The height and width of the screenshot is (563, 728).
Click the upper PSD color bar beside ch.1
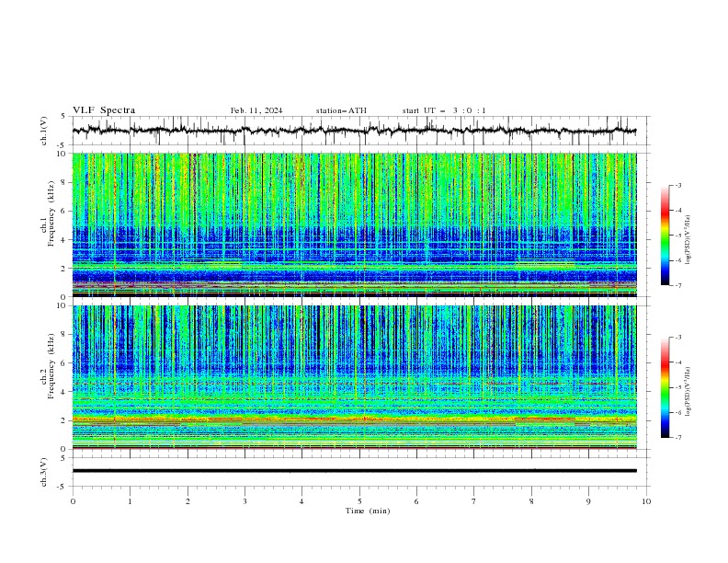665,236
